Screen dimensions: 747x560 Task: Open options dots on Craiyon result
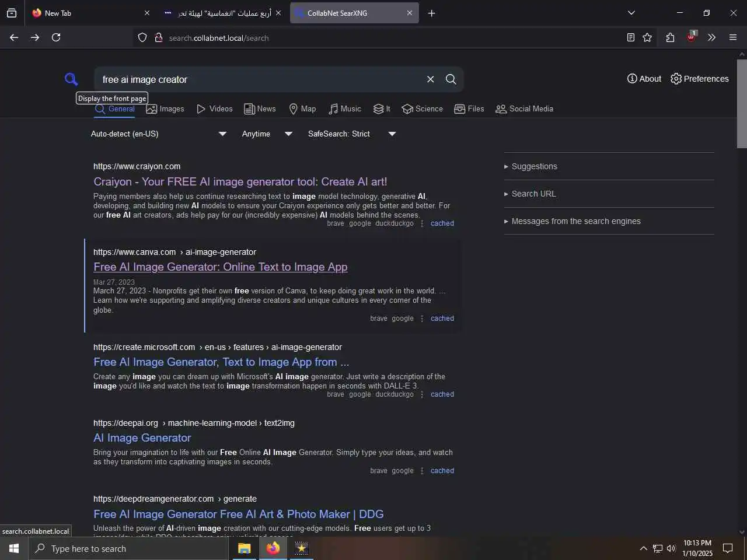pos(422,223)
